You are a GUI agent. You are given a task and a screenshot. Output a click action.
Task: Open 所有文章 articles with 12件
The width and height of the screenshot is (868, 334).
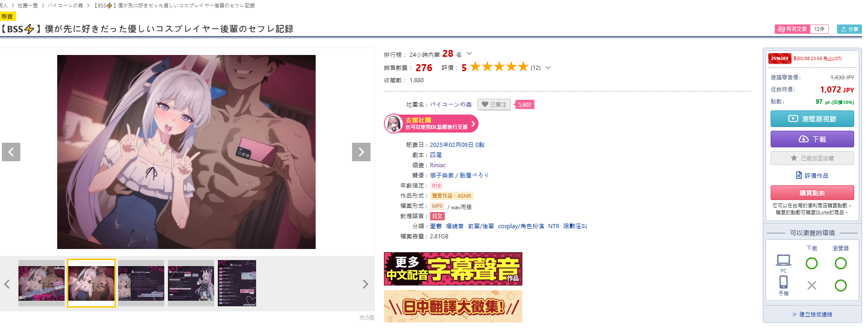click(x=801, y=29)
